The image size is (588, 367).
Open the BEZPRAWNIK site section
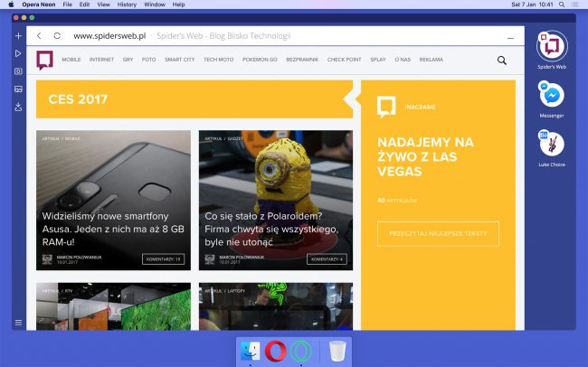[302, 60]
